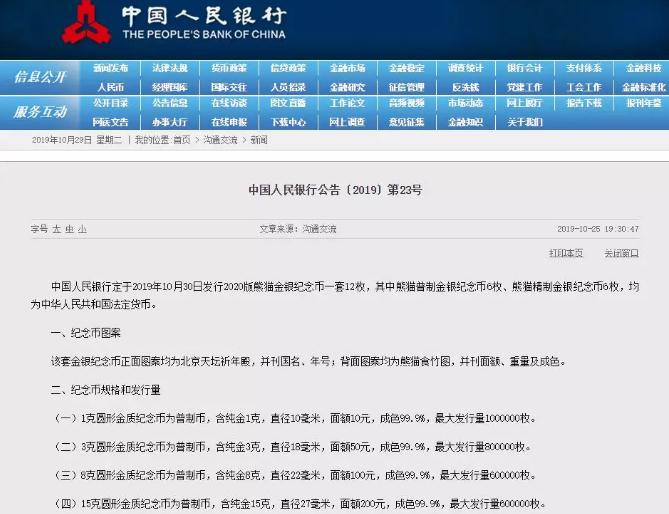669x514 pixels.
Task: Open 反洗钱 in the navigation
Action: point(465,87)
